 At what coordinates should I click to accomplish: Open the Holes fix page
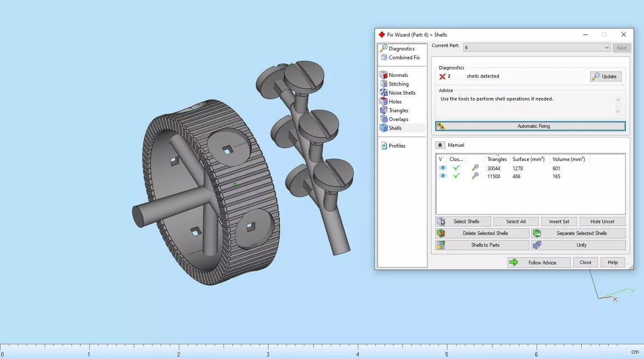pos(395,102)
